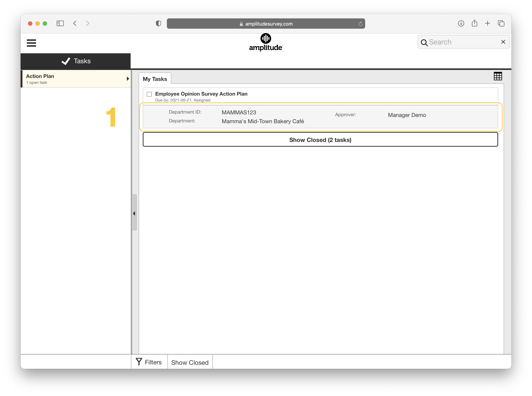
Task: Clear search with the X icon
Action: (x=503, y=42)
